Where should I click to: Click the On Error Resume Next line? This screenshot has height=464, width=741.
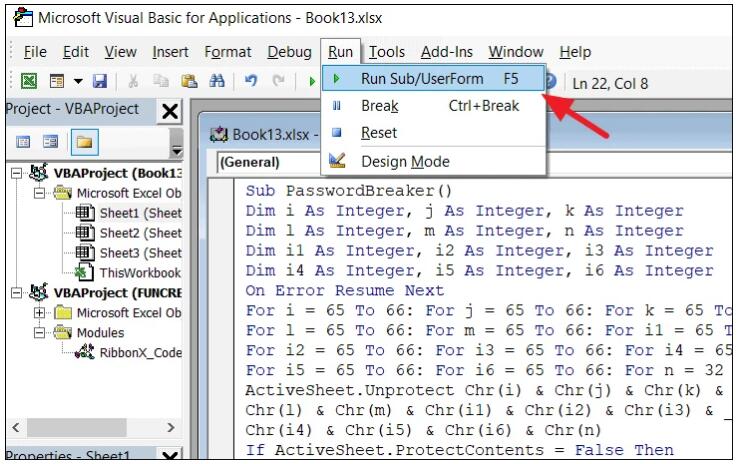tap(345, 290)
